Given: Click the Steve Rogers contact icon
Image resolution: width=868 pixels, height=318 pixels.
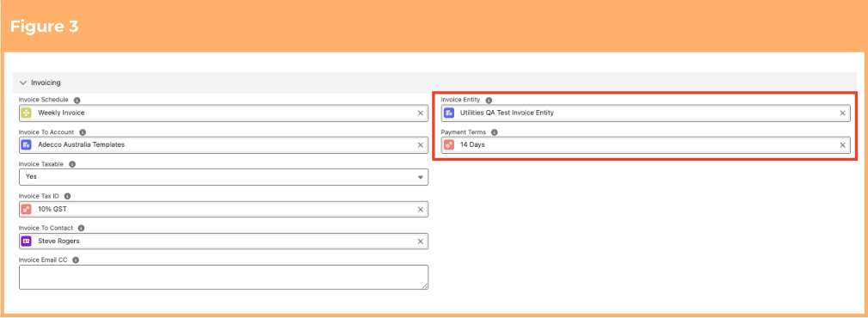Looking at the screenshot, I should [26, 242].
